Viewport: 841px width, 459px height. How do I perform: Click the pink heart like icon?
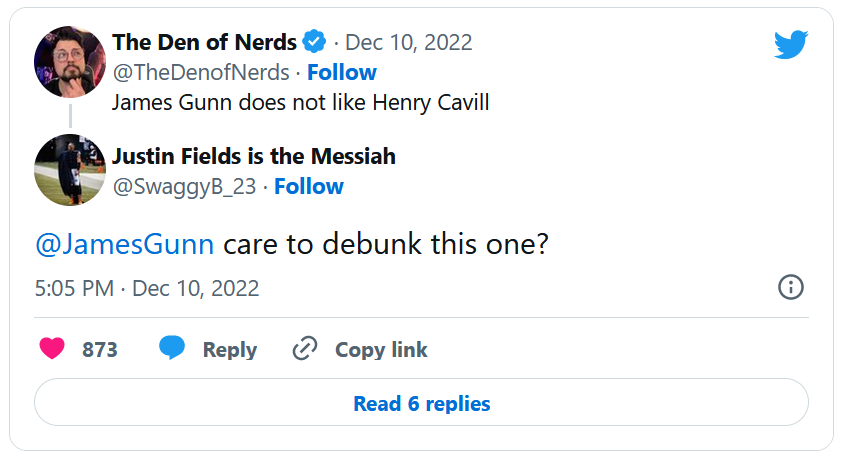(52, 349)
